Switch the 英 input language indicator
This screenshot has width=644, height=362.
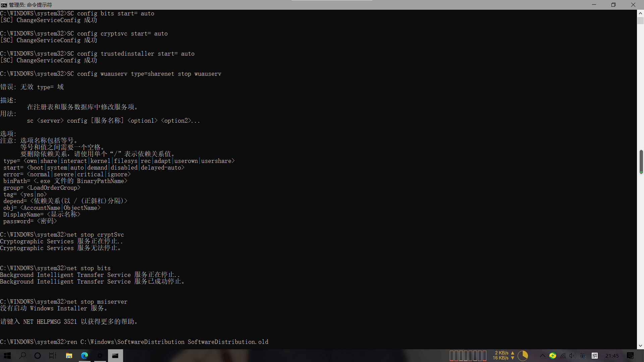pos(583,356)
